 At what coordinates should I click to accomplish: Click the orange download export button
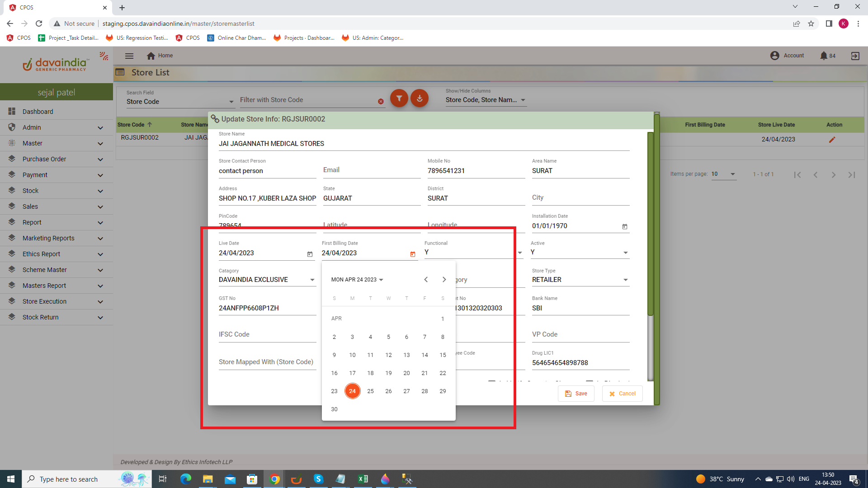420,99
